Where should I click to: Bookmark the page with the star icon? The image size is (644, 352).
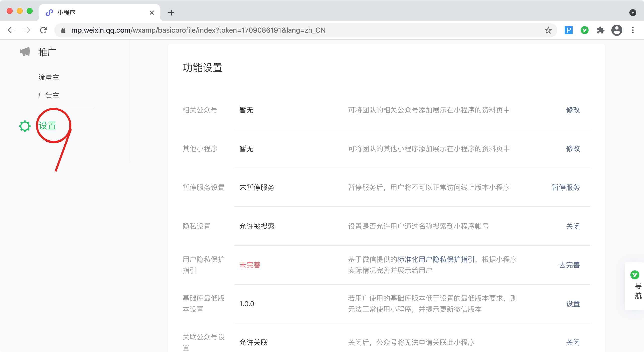(548, 30)
